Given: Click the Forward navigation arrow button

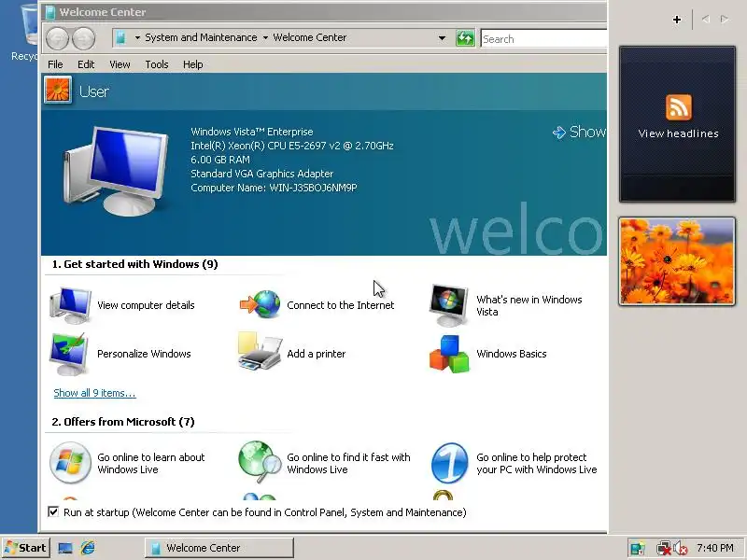Looking at the screenshot, I should tap(84, 38).
